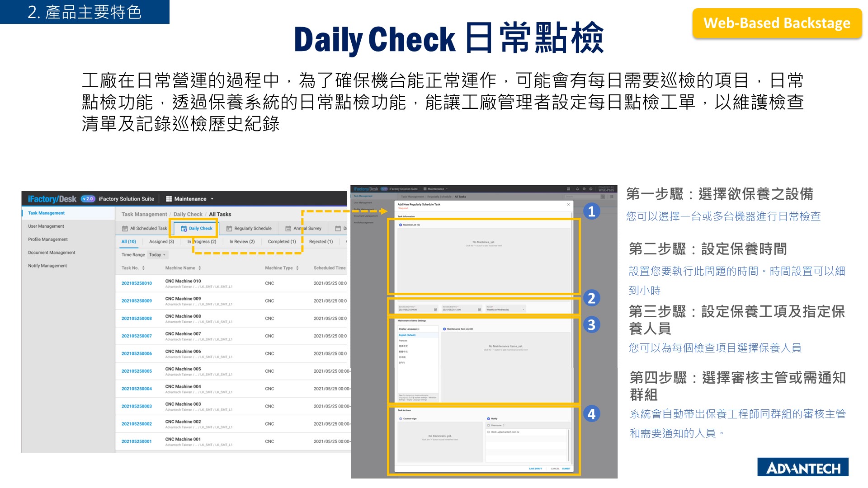Click SAVE DRAFT in the dialog
868x488 pixels.
point(535,469)
